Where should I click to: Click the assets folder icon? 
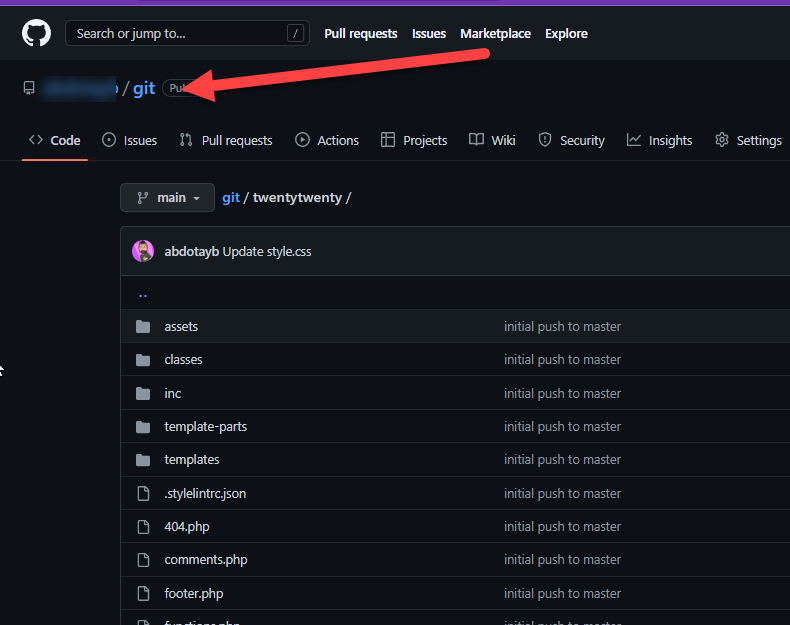(143, 327)
